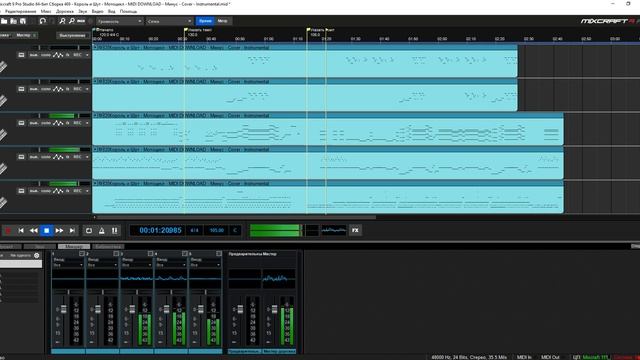Click the undo toolbar icon
This screenshot has height=360, width=640.
[x=42, y=21]
